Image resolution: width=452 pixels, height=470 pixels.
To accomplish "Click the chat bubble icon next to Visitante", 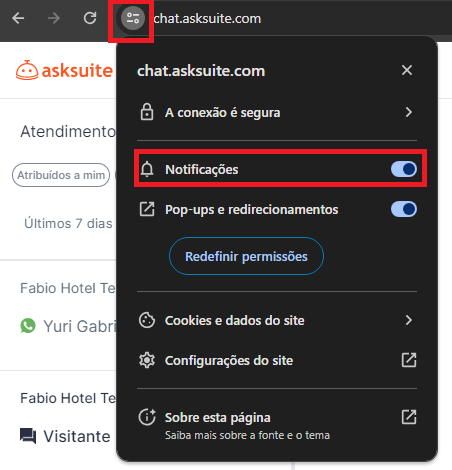I will pos(28,436).
